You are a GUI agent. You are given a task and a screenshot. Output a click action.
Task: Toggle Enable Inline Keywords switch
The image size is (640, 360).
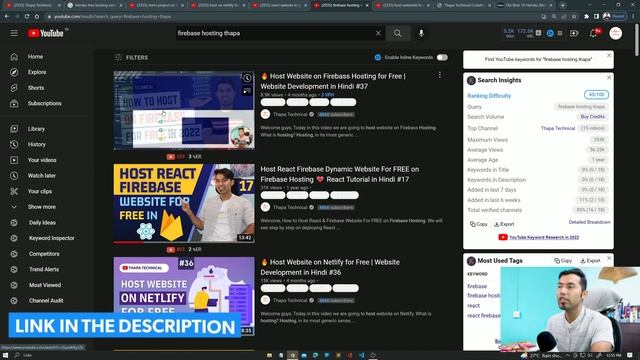coord(442,58)
